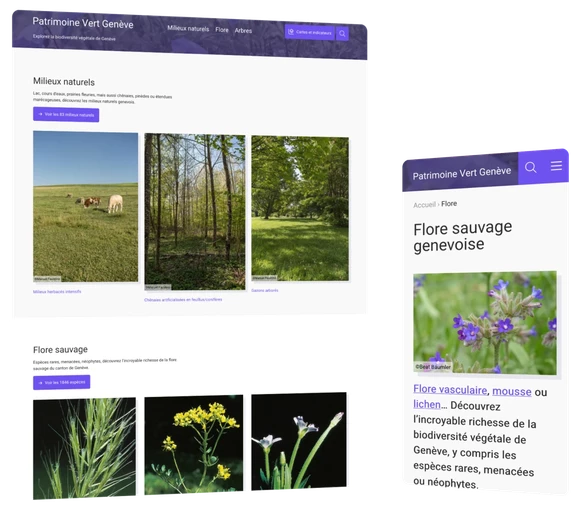The width and height of the screenshot is (580, 511).
Task: Click the search icon in desktop header
Action: point(342,34)
